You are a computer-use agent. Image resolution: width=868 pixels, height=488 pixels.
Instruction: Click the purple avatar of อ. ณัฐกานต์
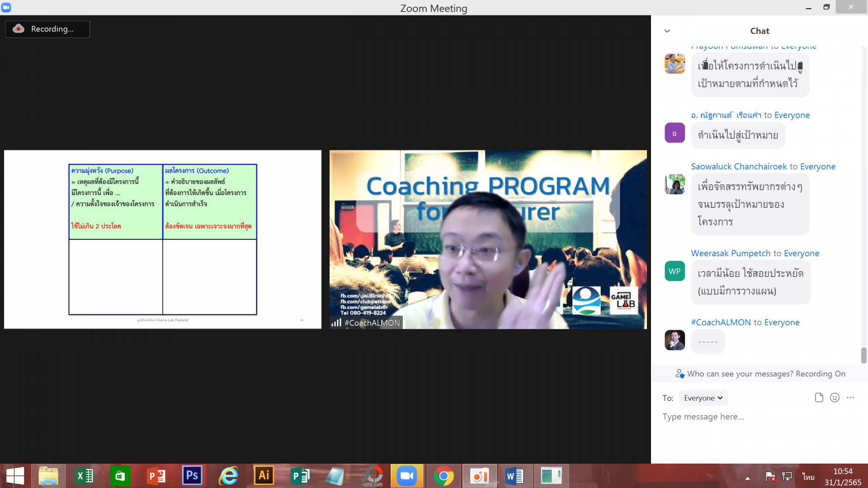(x=675, y=133)
